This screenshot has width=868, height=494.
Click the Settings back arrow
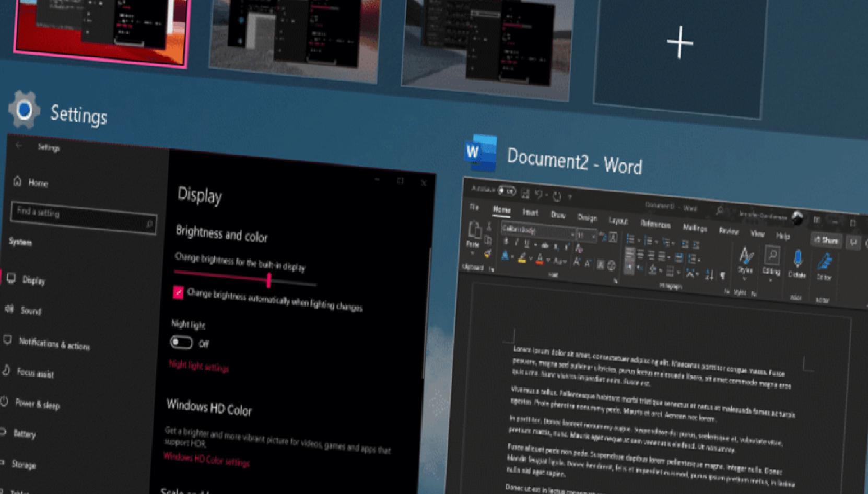pos(19,145)
